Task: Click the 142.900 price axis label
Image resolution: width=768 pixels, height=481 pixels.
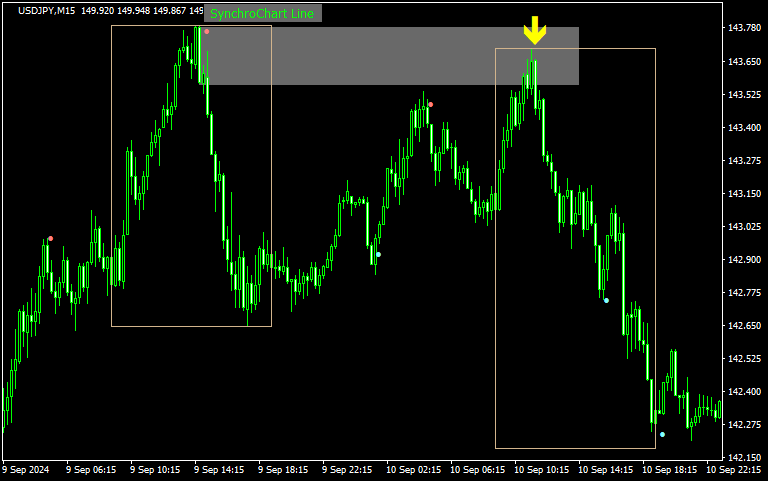Action: pos(742,259)
